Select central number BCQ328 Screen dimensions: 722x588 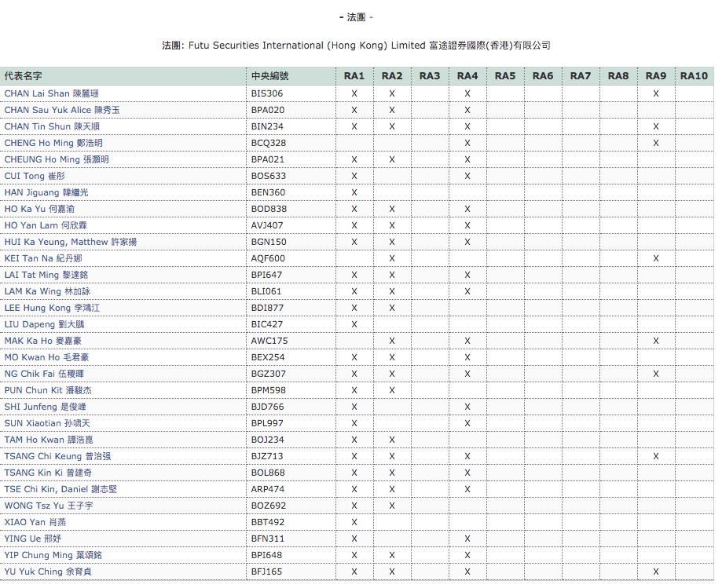coord(269,143)
